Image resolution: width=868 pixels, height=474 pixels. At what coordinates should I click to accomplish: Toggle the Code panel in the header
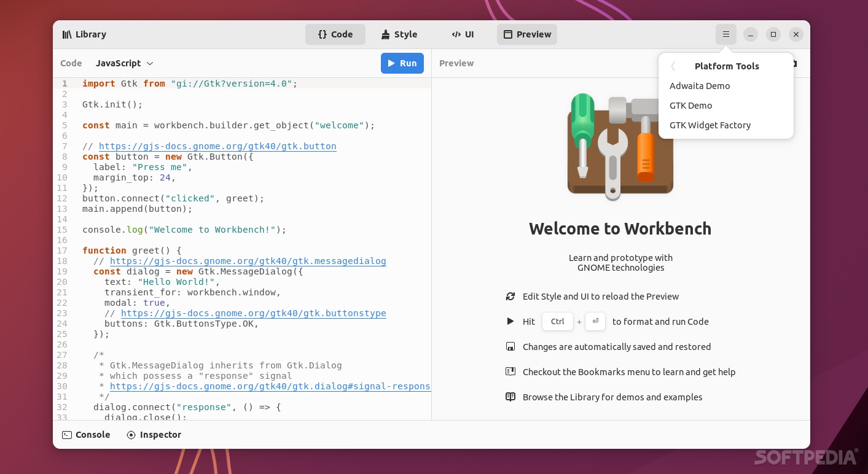click(x=335, y=34)
